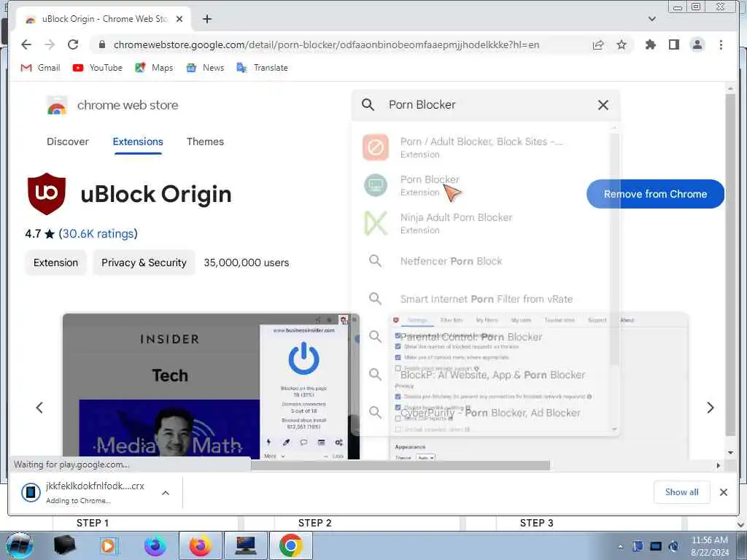Open Firefox from the taskbar
747x560 pixels.
(x=200, y=545)
